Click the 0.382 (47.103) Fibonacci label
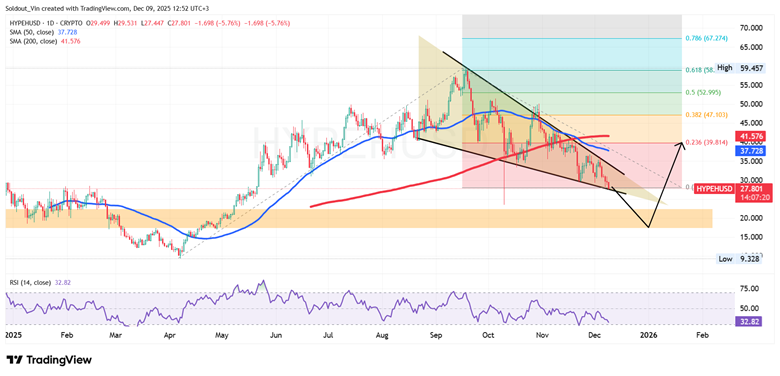780x376 pixels. click(705, 115)
